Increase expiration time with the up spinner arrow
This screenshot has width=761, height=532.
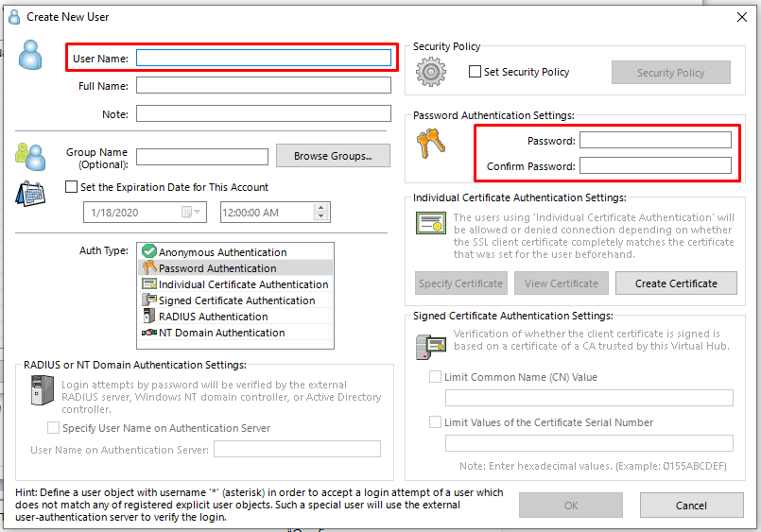320,208
